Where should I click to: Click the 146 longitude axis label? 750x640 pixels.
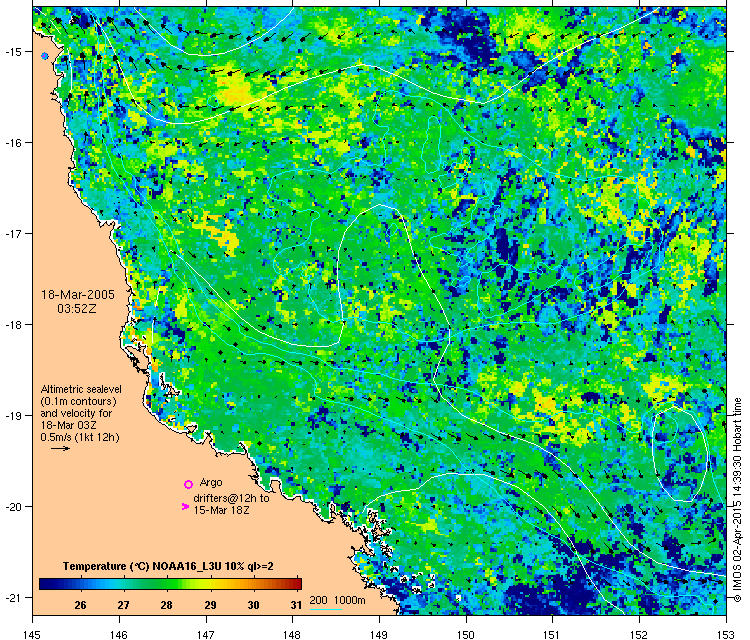(x=119, y=634)
